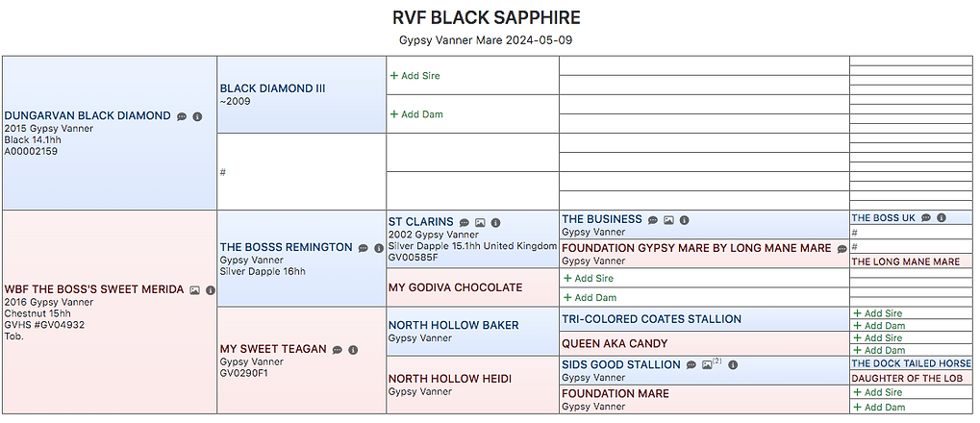Click info icon beside Dungarvan Black Diamond
Viewport: 980px width, 423px height.
point(197,116)
